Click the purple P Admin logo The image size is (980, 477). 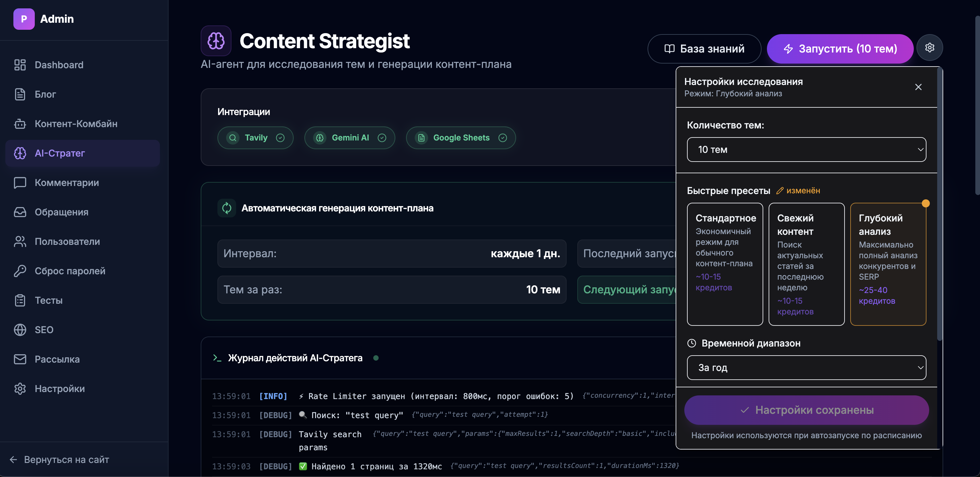point(24,19)
